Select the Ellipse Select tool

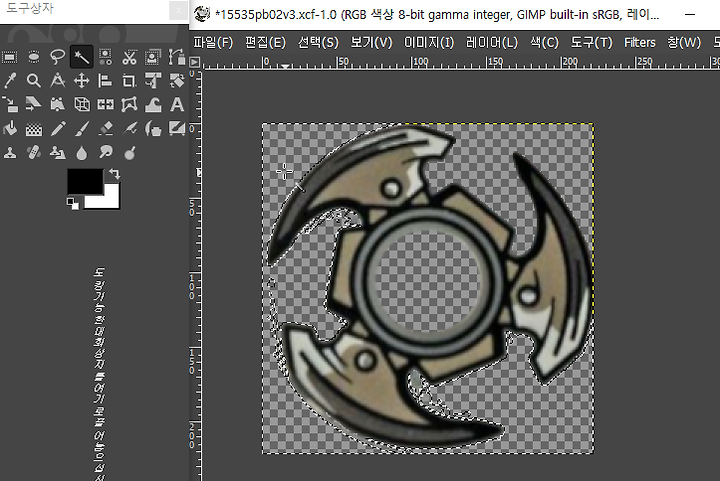[34, 57]
